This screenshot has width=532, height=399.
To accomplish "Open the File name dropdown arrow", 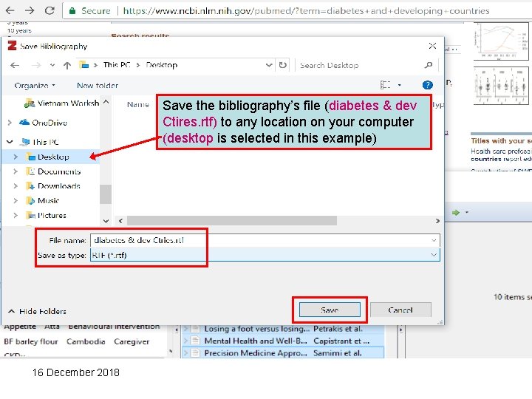I will coord(434,241).
